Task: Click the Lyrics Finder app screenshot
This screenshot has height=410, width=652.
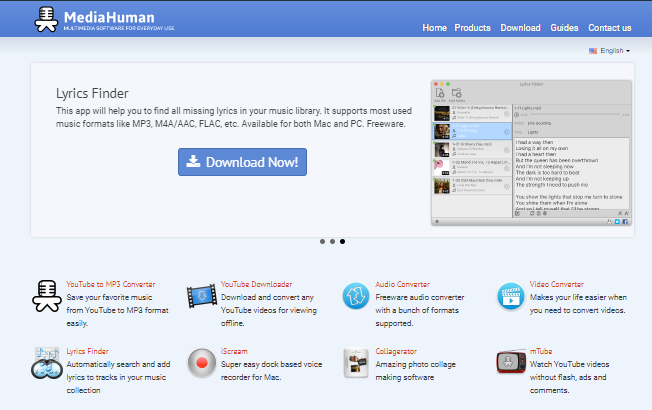Action: point(531,153)
